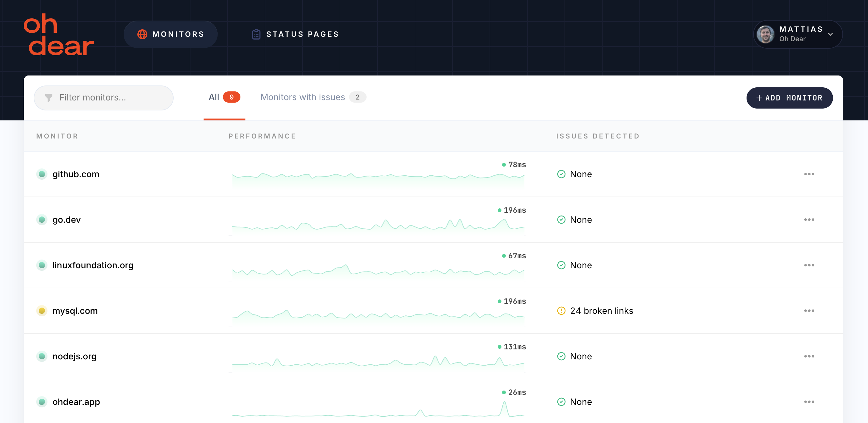
Task: Click the funnel filter icon
Action: [x=48, y=98]
